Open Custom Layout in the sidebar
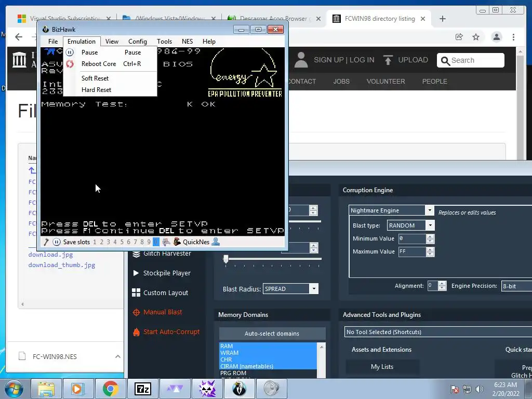This screenshot has height=399, width=532. 160,293
